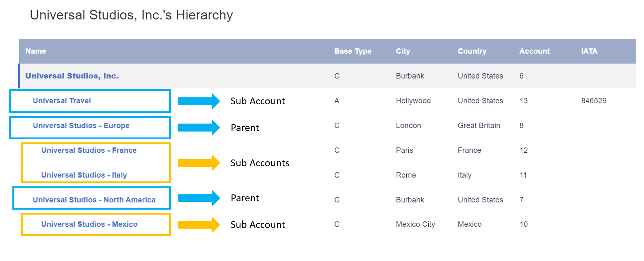Select base type A for Universal Travel
This screenshot has height=261, width=644.
pyautogui.click(x=337, y=101)
